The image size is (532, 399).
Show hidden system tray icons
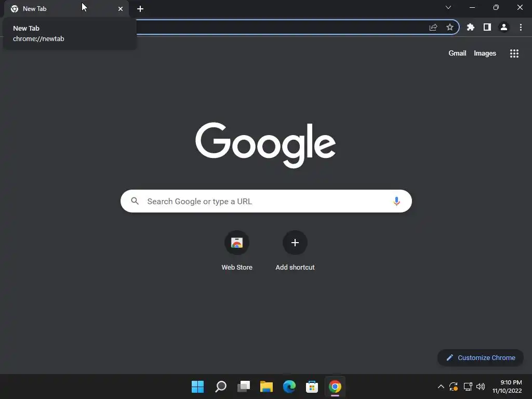coord(441,387)
